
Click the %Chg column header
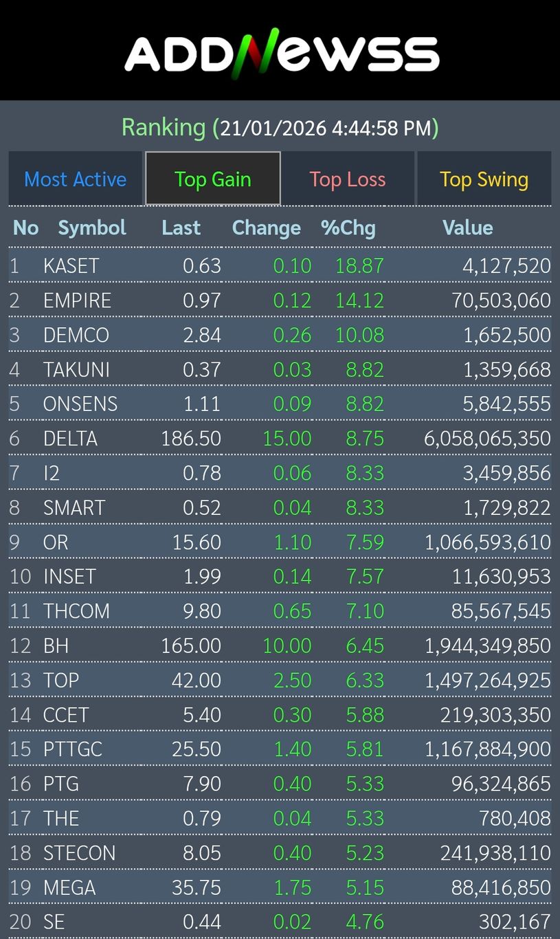[348, 228]
